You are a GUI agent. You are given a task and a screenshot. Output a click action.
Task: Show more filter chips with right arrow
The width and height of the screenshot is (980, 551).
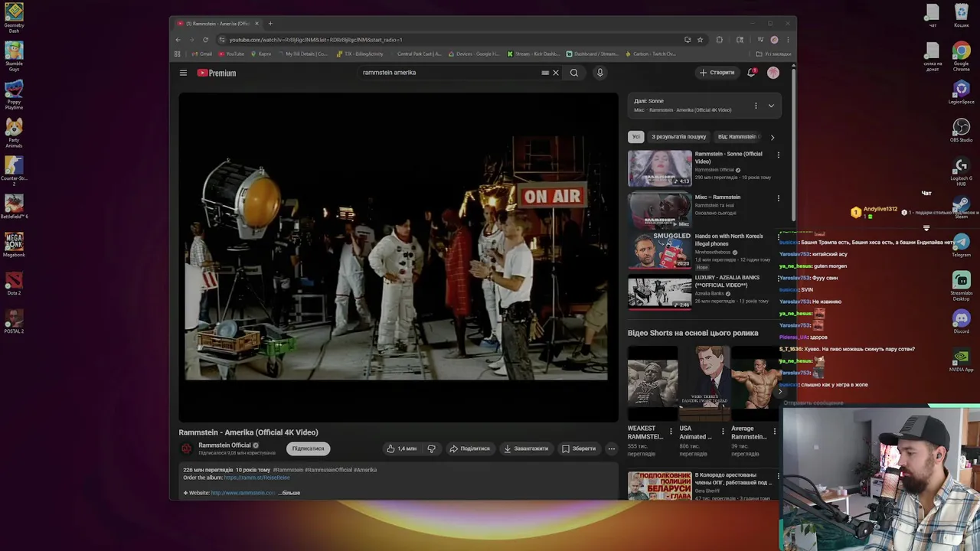pyautogui.click(x=772, y=137)
